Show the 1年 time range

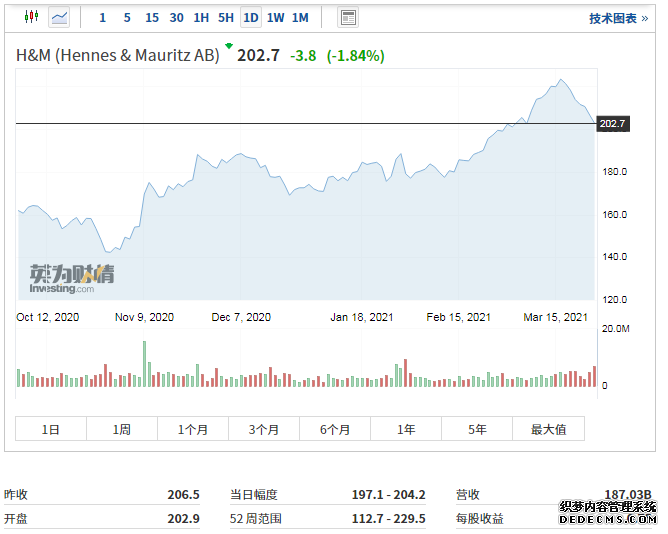pos(406,429)
